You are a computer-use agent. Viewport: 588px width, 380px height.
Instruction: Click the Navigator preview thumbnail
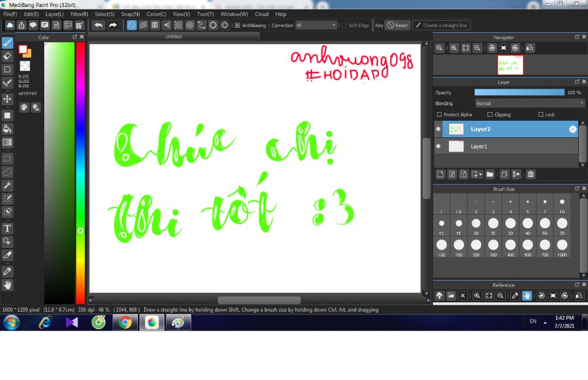pos(510,65)
